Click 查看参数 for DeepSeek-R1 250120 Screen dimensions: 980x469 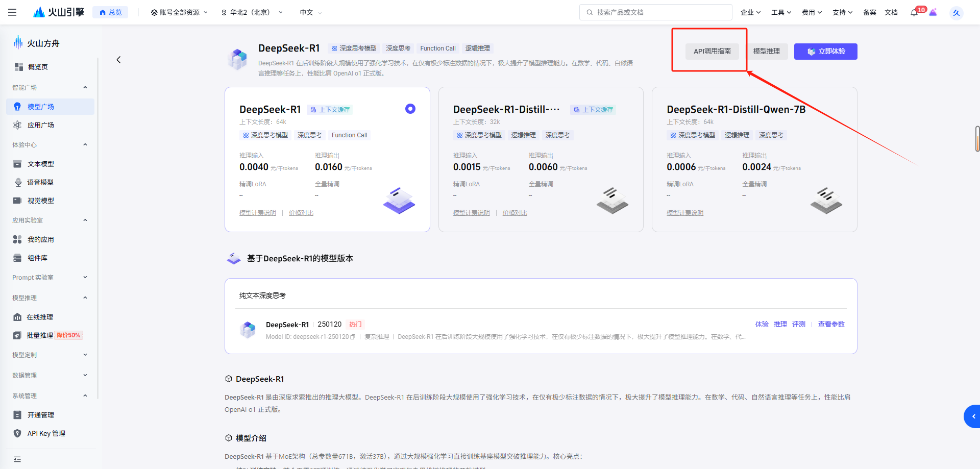831,324
